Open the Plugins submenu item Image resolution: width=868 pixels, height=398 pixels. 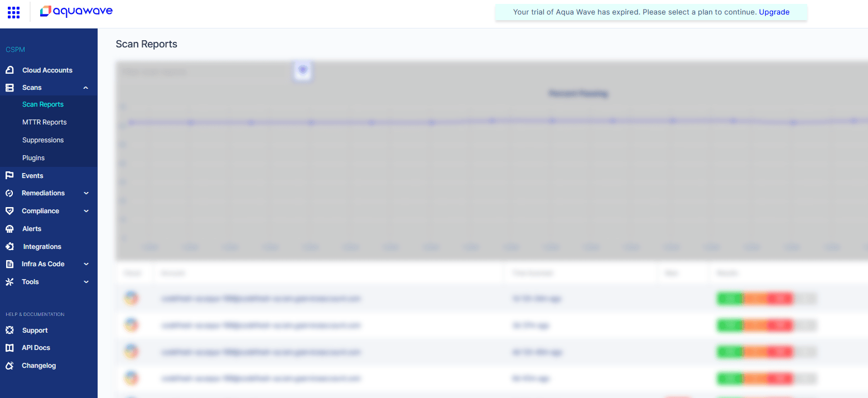(x=33, y=158)
